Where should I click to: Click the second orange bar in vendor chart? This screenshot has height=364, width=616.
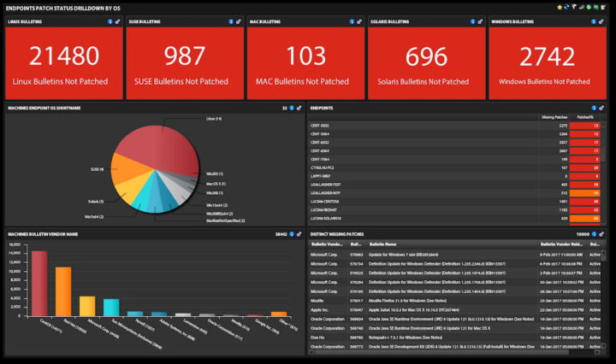(63, 291)
